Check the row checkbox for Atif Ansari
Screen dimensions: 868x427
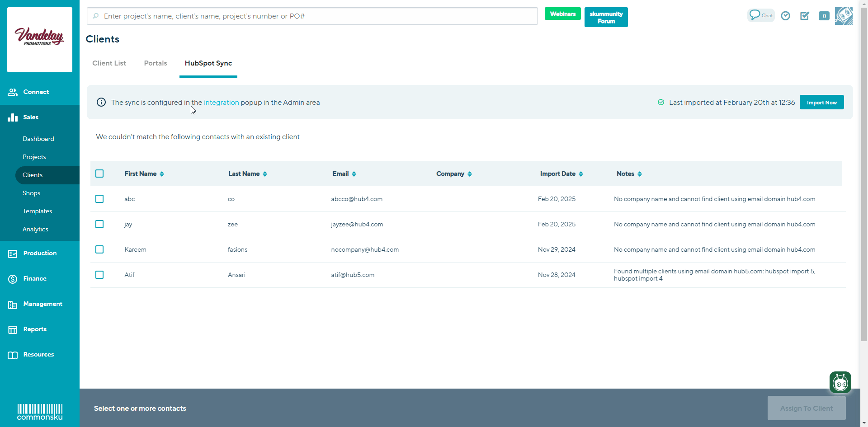tap(99, 275)
